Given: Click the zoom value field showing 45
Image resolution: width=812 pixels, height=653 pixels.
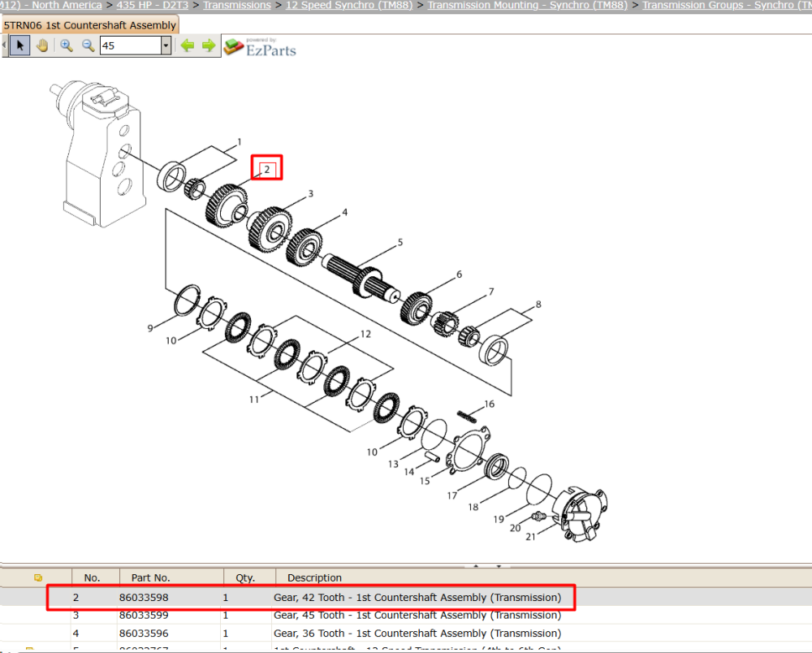Looking at the screenshot, I should pyautogui.click(x=131, y=45).
